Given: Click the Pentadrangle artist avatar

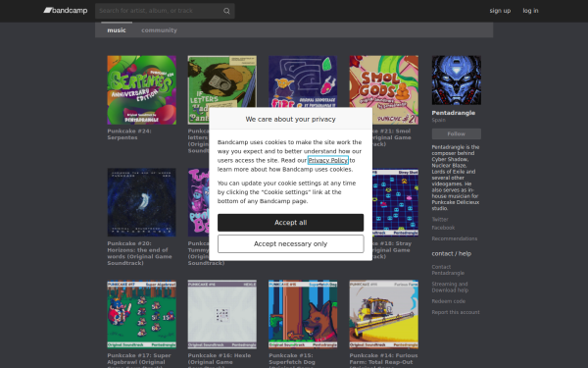Looking at the screenshot, I should pos(457,80).
